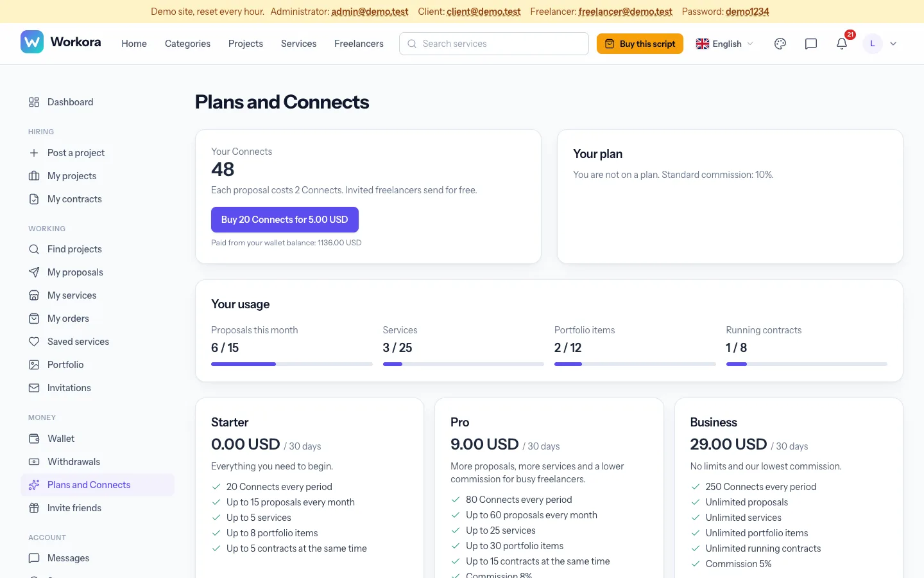Click the freelancer@demo.test link
The width and height of the screenshot is (924, 578).
click(x=626, y=12)
